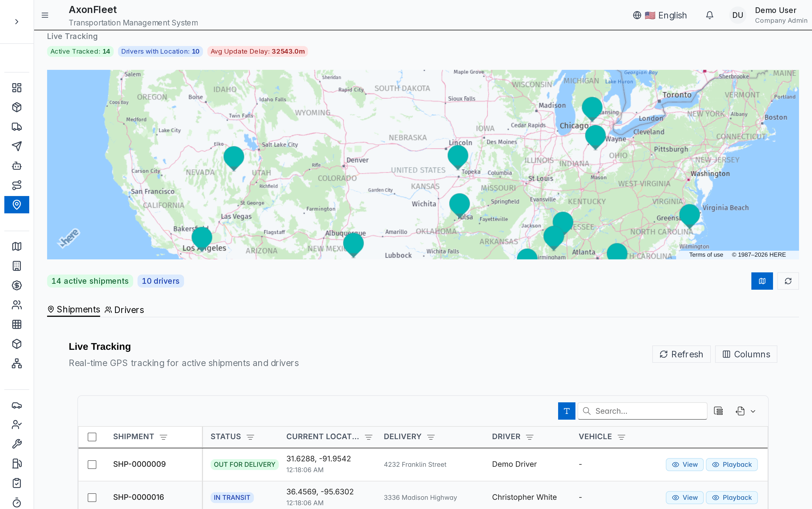
Task: Click Playback for SHP-0000009
Action: click(732, 465)
